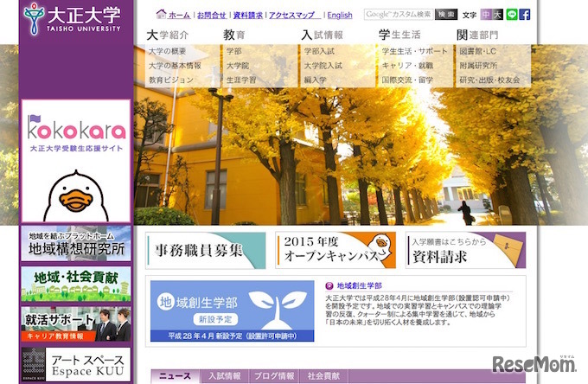Select キャリア・就職 submenu item
The width and height of the screenshot is (588, 384).
[407, 66]
